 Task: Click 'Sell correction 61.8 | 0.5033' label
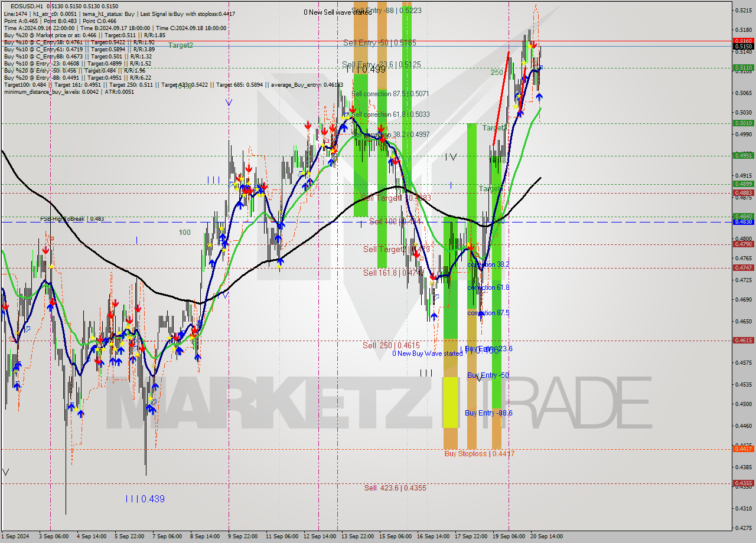[x=390, y=115]
